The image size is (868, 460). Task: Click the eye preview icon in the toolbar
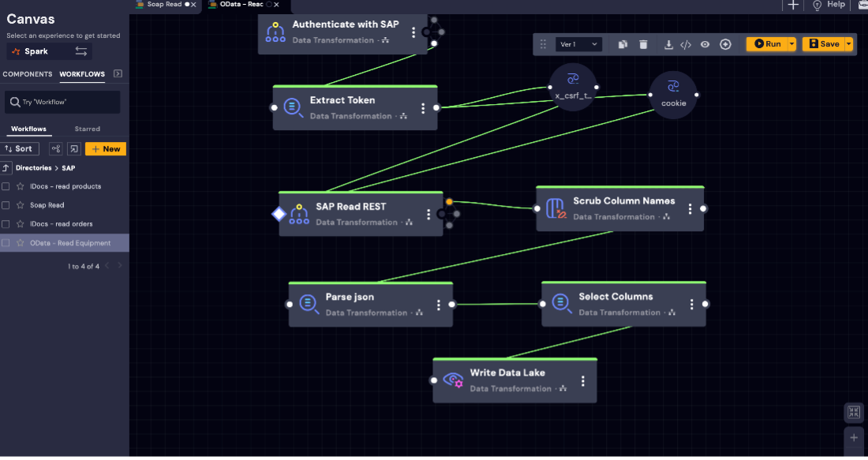point(705,44)
